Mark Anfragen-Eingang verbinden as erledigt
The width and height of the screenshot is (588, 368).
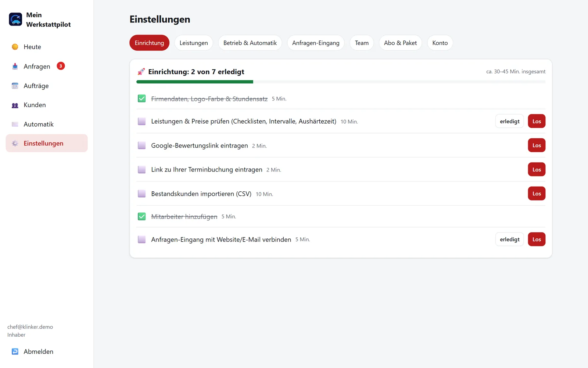click(x=509, y=239)
